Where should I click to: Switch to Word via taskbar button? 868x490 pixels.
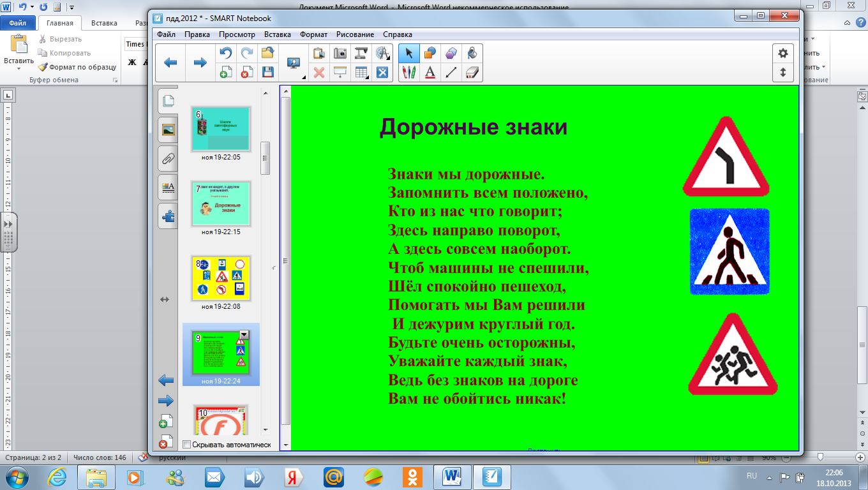452,477
